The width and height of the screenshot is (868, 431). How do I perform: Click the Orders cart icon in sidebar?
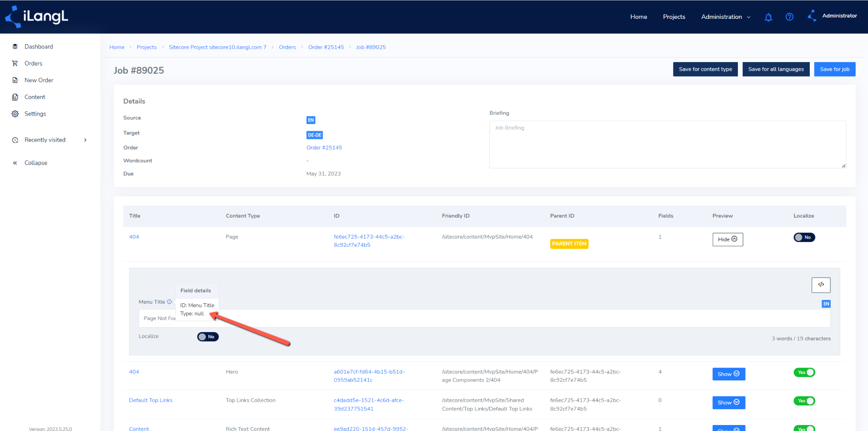15,63
